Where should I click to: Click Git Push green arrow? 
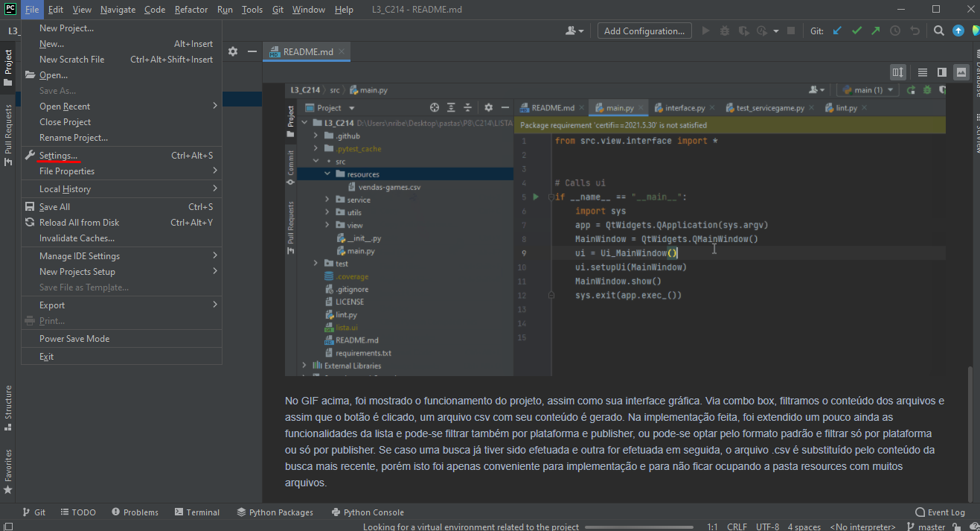[876, 31]
